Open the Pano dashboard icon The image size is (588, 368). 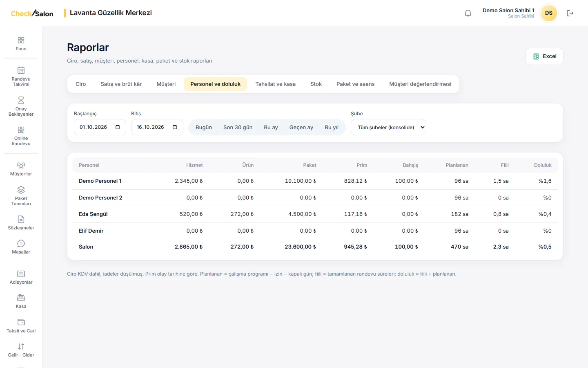coord(21,40)
